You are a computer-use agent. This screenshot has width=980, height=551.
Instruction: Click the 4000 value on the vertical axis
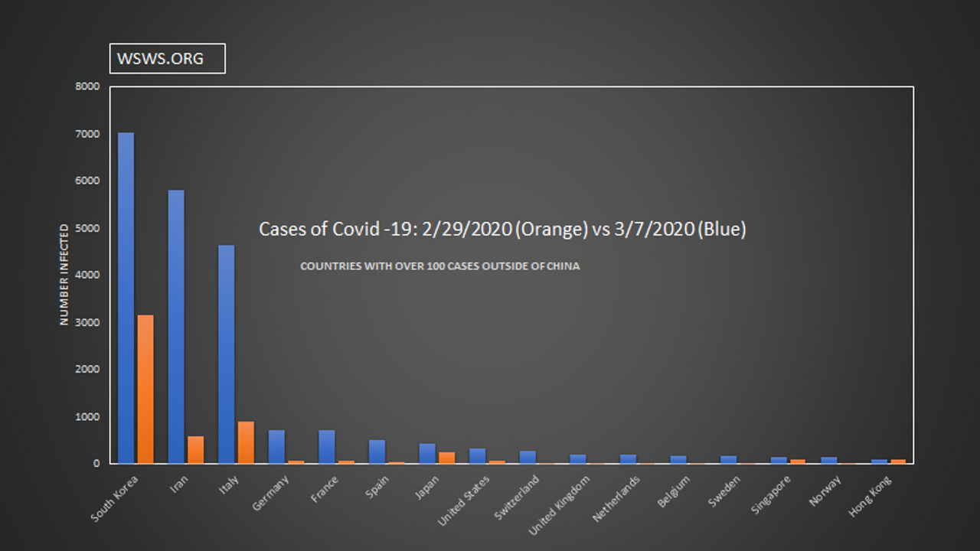[x=87, y=275]
